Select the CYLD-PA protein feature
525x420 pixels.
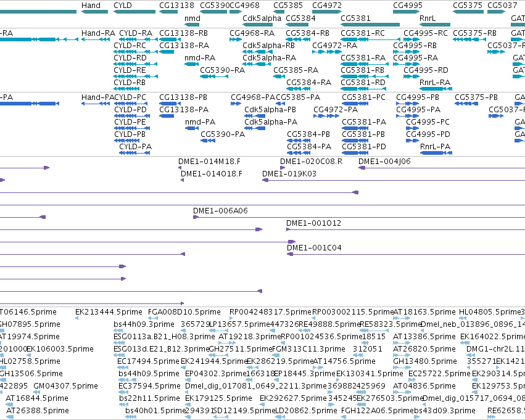[x=134, y=153]
